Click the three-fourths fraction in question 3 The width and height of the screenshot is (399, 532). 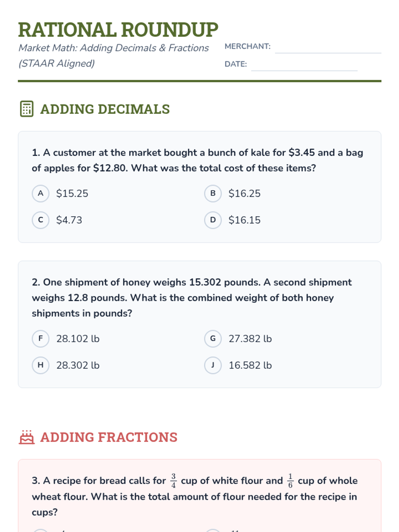click(x=173, y=480)
